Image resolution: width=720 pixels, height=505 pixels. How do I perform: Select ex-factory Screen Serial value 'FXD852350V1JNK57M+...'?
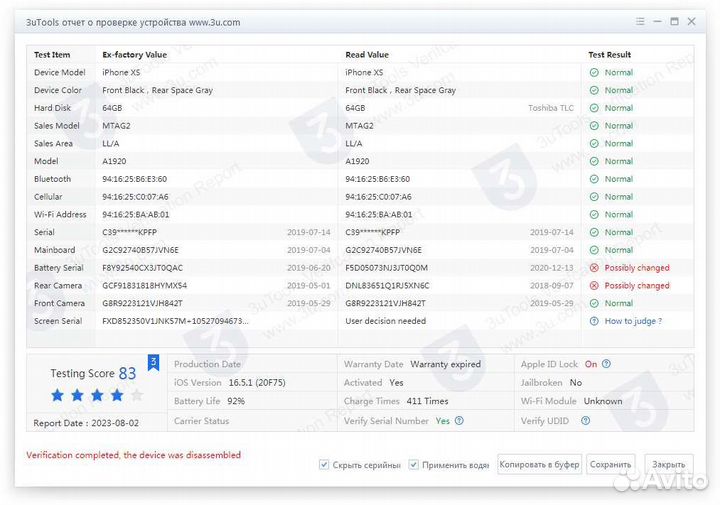(x=175, y=321)
